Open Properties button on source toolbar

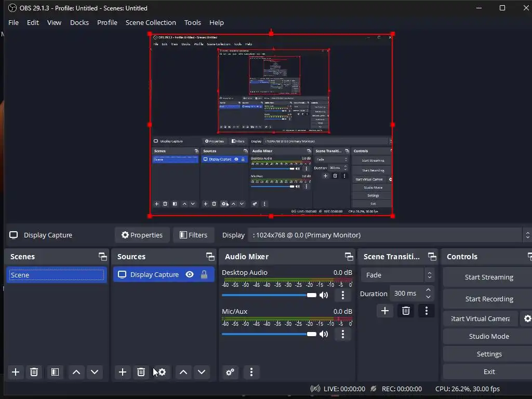(142, 235)
